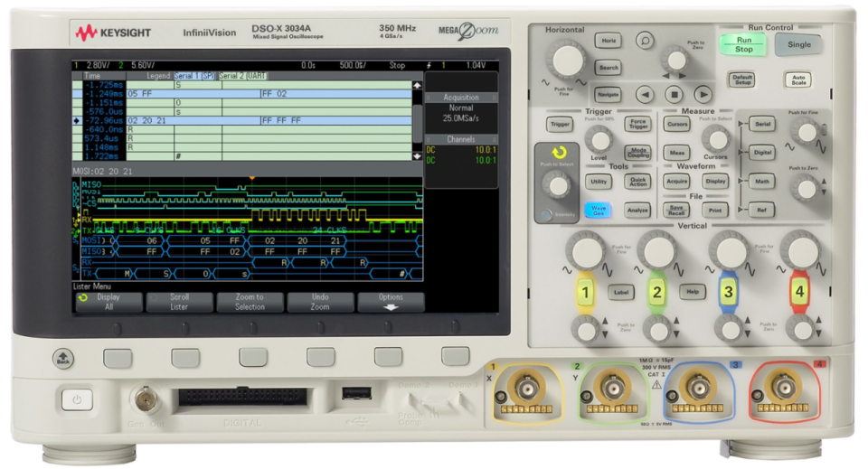Select the Undo Zoom softkey
868x469 pixels.
click(x=320, y=302)
